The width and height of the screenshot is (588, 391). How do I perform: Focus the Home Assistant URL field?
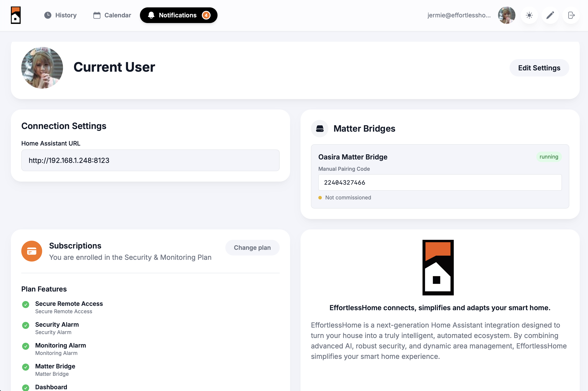tap(150, 160)
